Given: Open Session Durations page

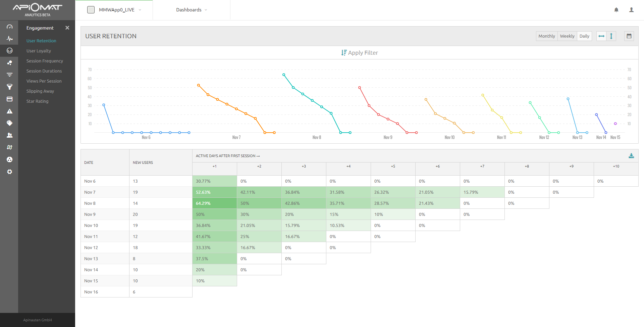Looking at the screenshot, I should point(44,71).
